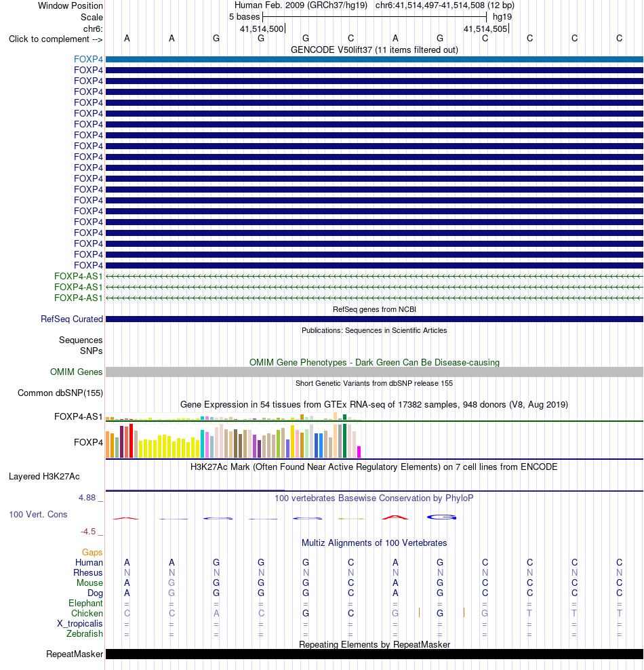Click the 'Common dbSNP(155)' track label

point(60,393)
